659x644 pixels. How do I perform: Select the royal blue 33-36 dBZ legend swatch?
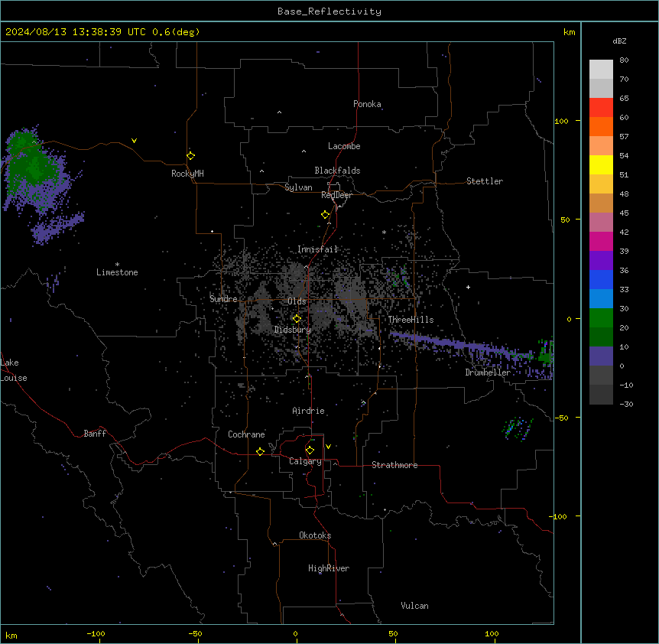pyautogui.click(x=601, y=279)
